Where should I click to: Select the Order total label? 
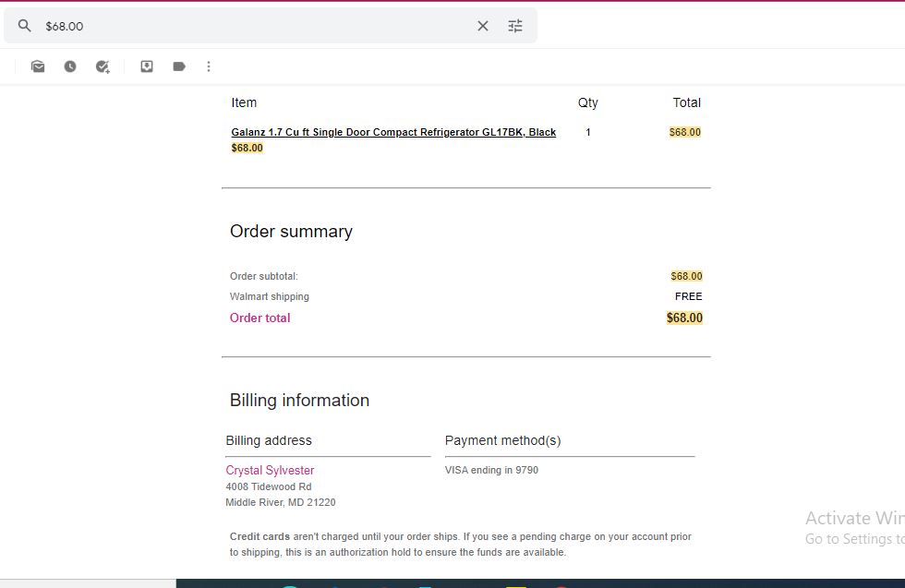[x=259, y=318]
